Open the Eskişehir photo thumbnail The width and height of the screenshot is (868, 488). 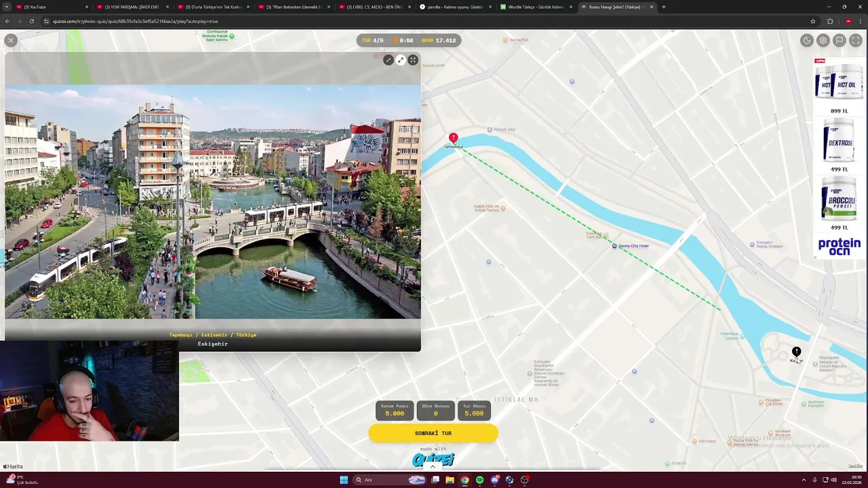[x=213, y=201]
